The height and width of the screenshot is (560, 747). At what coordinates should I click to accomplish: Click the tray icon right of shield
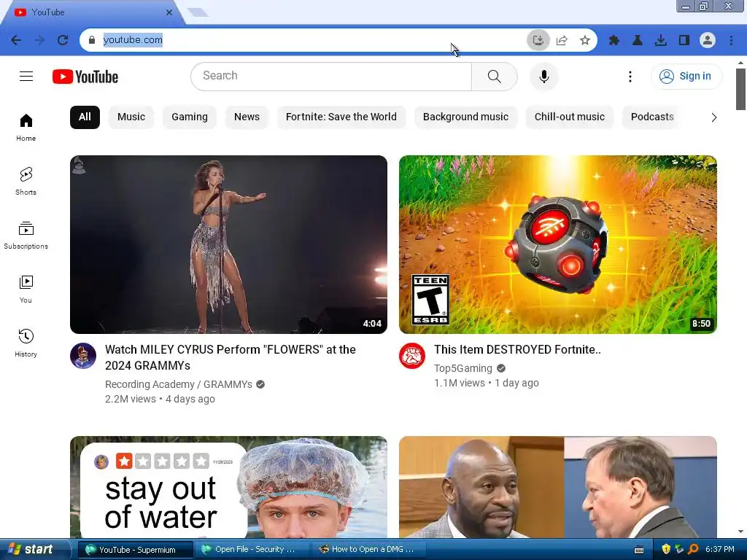679,549
